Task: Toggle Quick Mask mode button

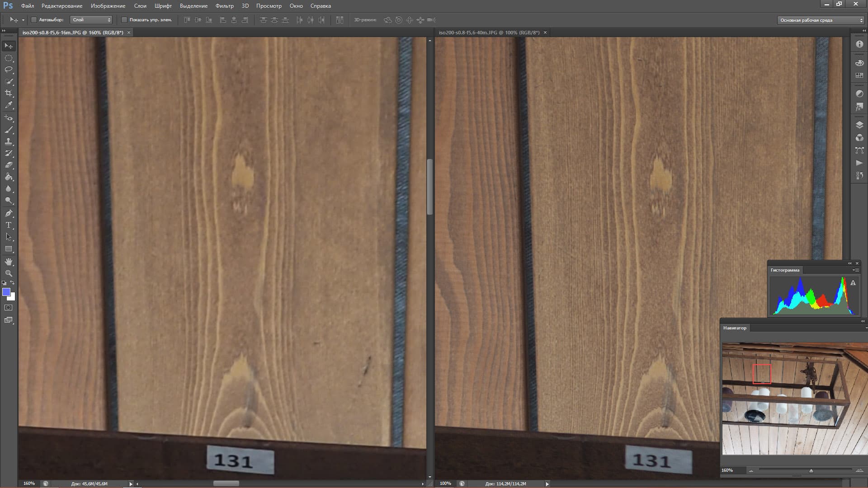Action: (9, 308)
